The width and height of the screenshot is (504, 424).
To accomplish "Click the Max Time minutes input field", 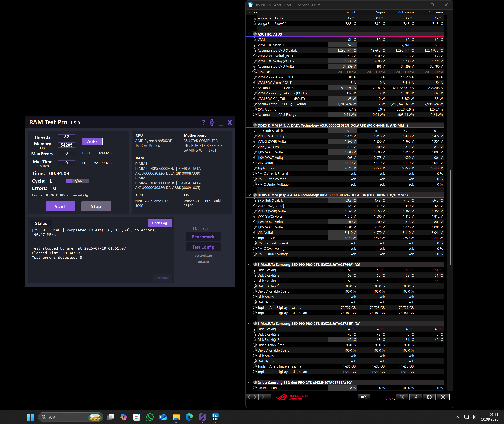I will (x=67, y=163).
